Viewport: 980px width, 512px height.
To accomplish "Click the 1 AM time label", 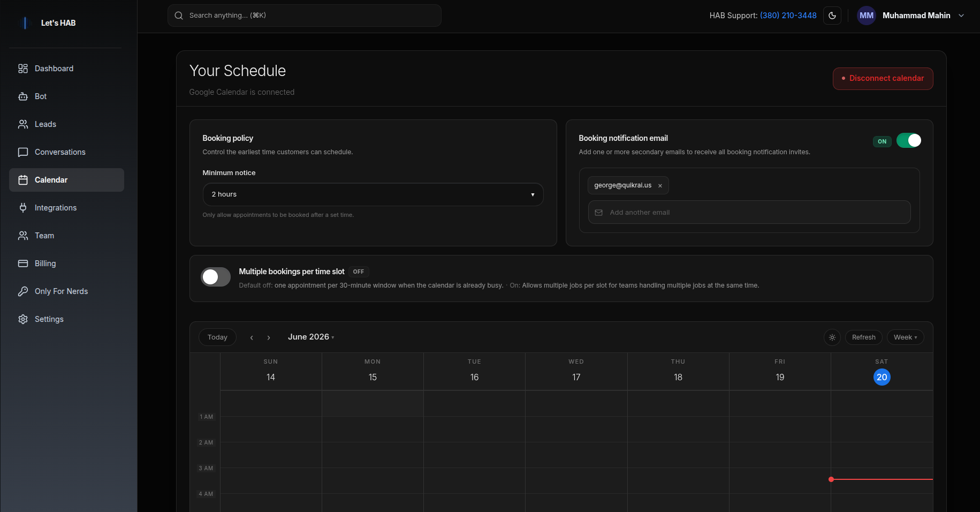I will (x=207, y=417).
